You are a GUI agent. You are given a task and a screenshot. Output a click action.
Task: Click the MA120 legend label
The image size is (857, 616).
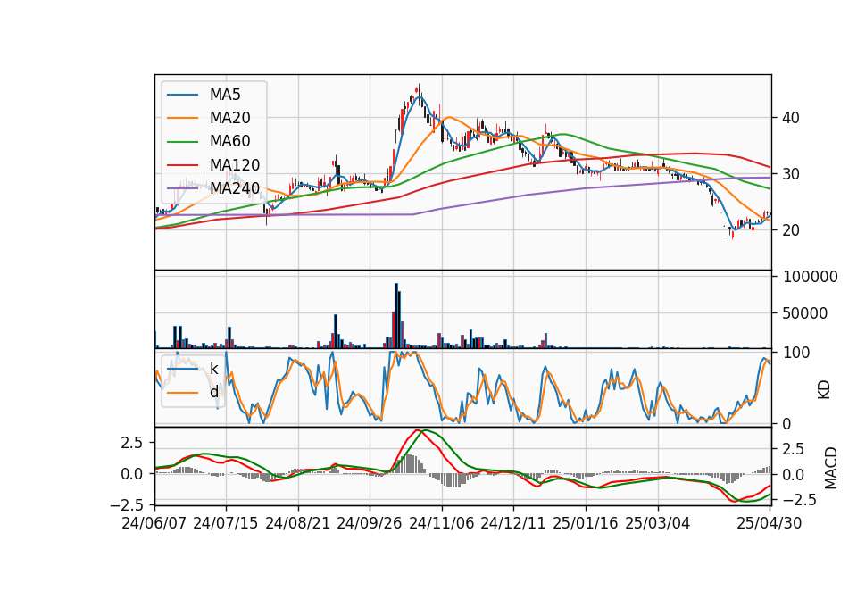coord(235,165)
